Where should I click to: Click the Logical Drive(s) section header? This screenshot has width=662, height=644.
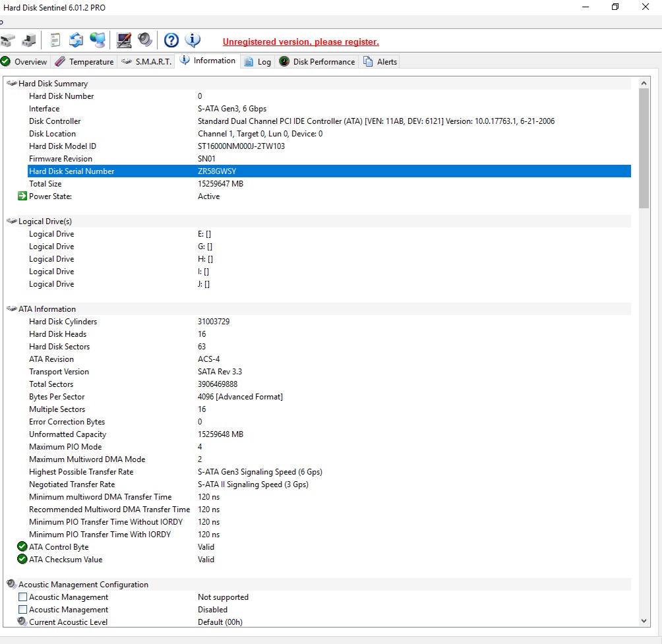pyautogui.click(x=318, y=221)
